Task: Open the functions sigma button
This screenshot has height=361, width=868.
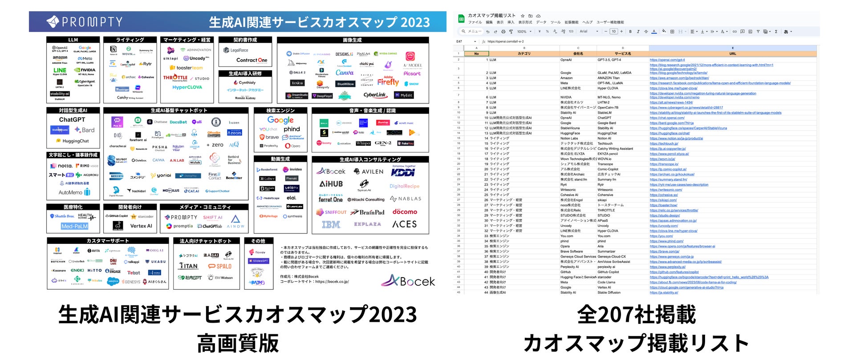Action: point(776,32)
